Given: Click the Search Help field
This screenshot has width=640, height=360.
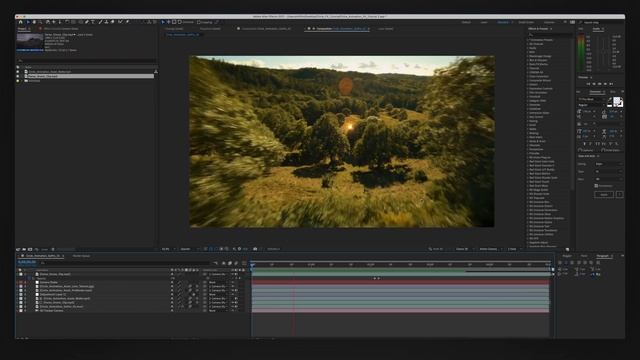Looking at the screenshot, I should pos(601,22).
